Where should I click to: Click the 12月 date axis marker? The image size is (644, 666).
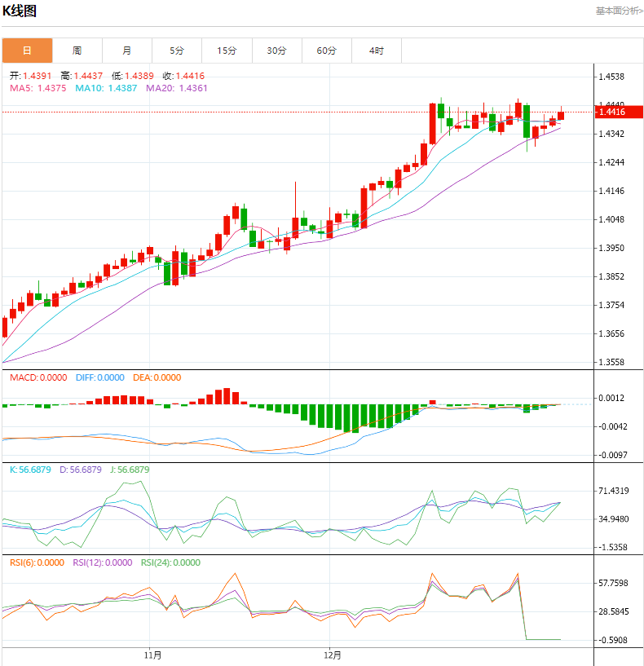[x=331, y=655]
